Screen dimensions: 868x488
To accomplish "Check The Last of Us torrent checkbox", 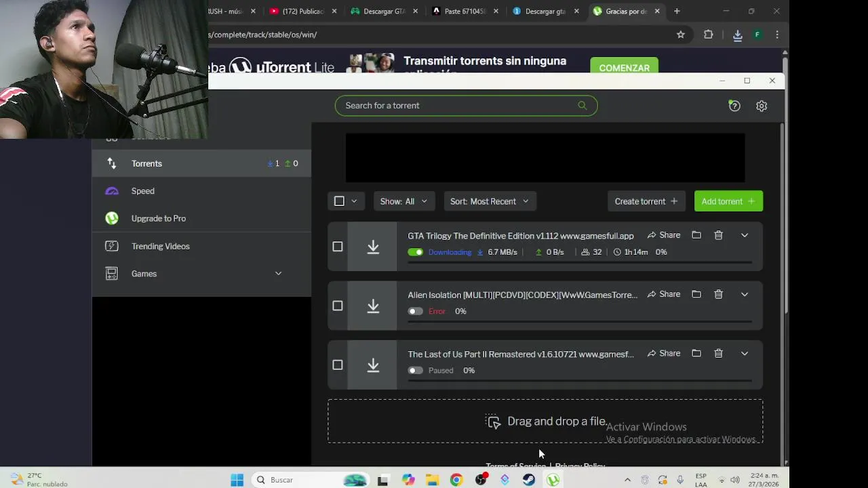I will coord(338,365).
